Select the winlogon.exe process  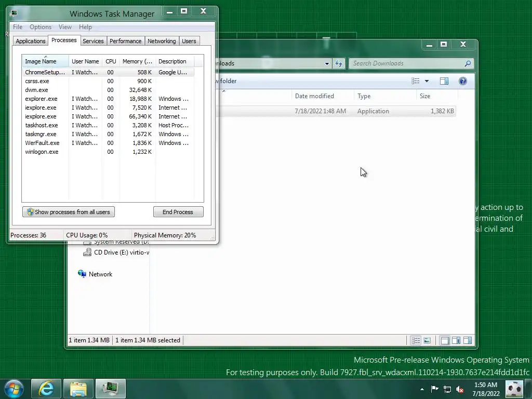point(108,152)
